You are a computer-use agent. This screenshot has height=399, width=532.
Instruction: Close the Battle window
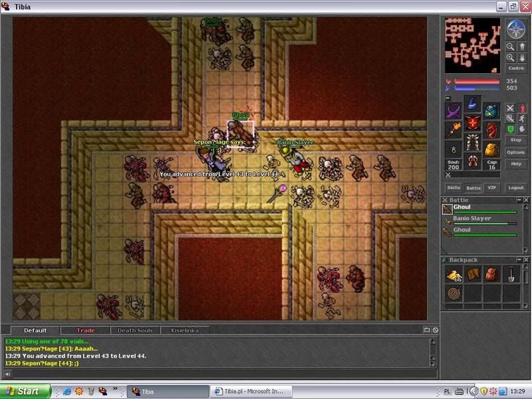526,200
